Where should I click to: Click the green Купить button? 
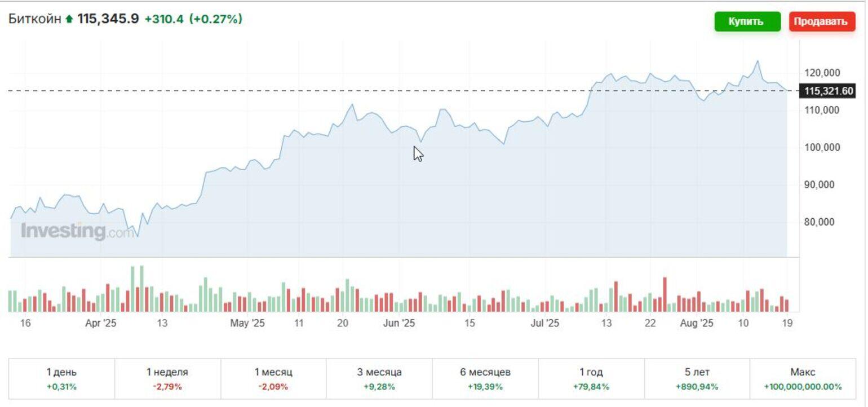(747, 22)
